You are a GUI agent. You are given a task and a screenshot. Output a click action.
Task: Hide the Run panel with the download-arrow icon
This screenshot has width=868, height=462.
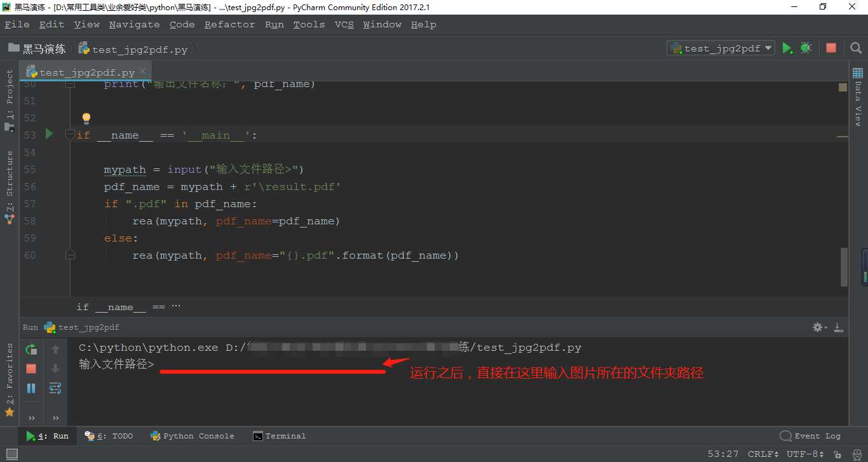[x=838, y=327]
